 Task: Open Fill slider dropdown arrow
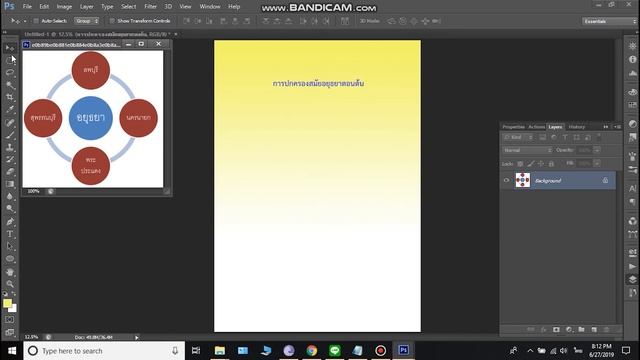(x=597, y=164)
